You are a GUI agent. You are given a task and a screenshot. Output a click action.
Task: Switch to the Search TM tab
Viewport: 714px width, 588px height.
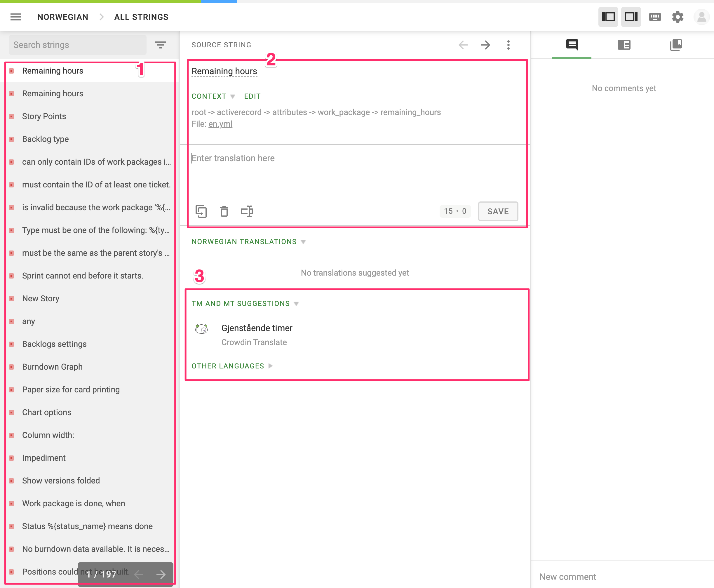[x=624, y=45]
